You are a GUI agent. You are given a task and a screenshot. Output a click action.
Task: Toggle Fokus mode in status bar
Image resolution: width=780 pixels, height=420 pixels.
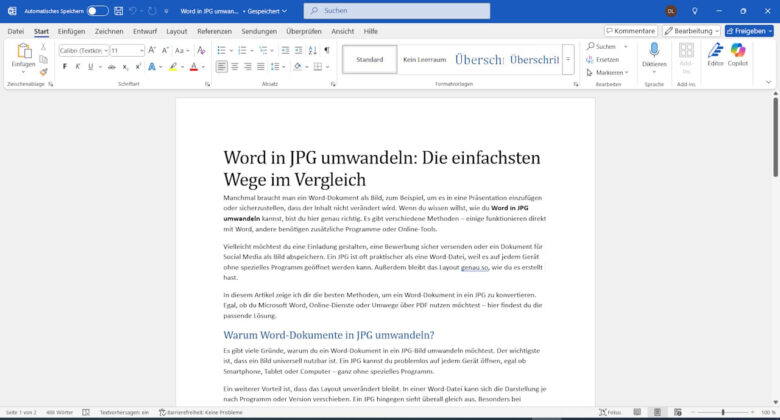click(x=610, y=412)
